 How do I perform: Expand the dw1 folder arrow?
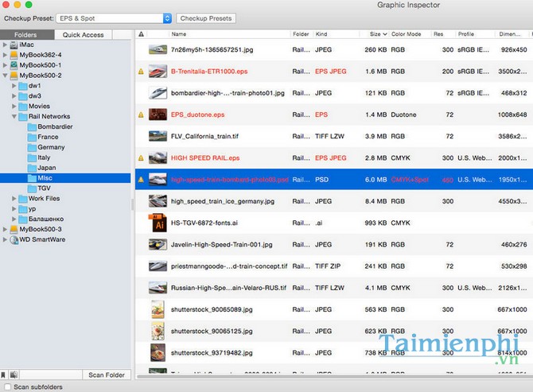pyautogui.click(x=14, y=86)
